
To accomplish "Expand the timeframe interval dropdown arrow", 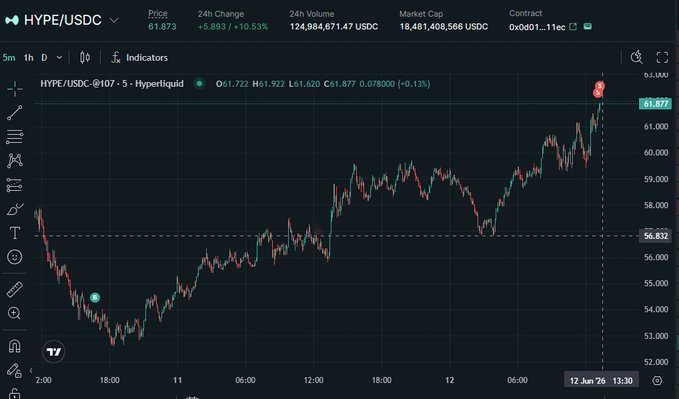I will tap(59, 58).
